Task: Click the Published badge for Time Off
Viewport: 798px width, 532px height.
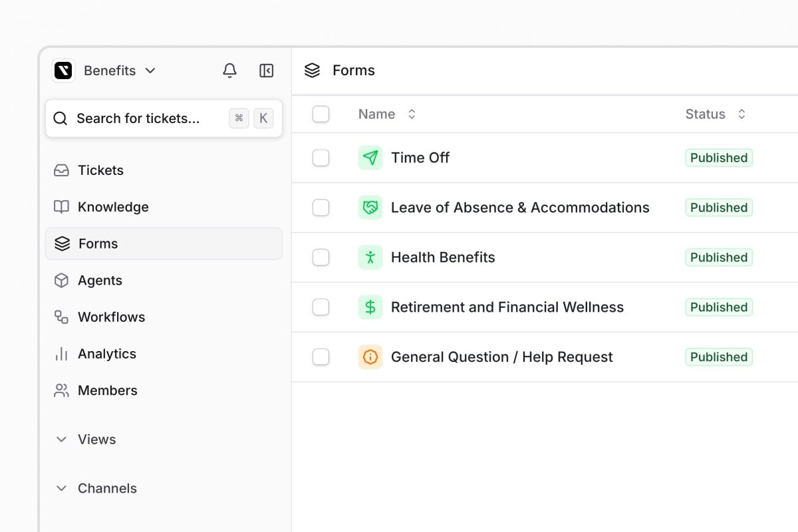Action: [719, 158]
